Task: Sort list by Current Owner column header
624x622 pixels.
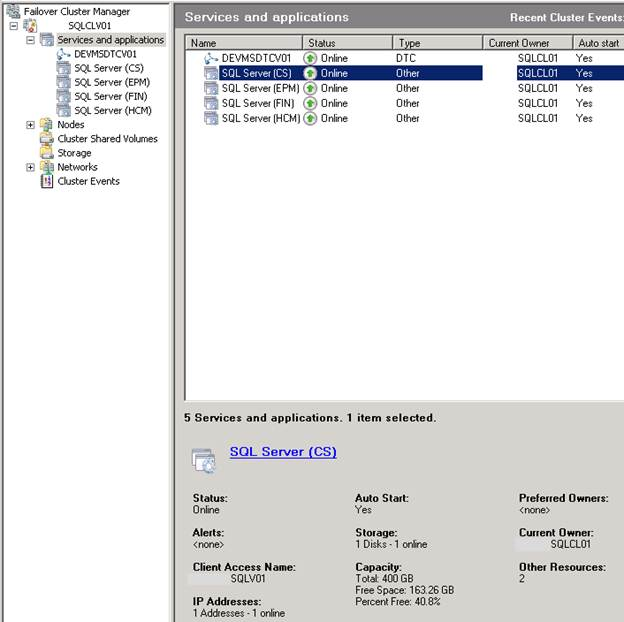Action: pos(528,43)
